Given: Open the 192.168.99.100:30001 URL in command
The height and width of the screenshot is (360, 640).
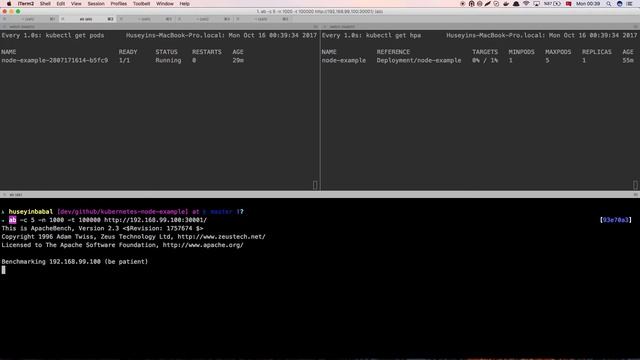Looking at the screenshot, I should point(156,220).
